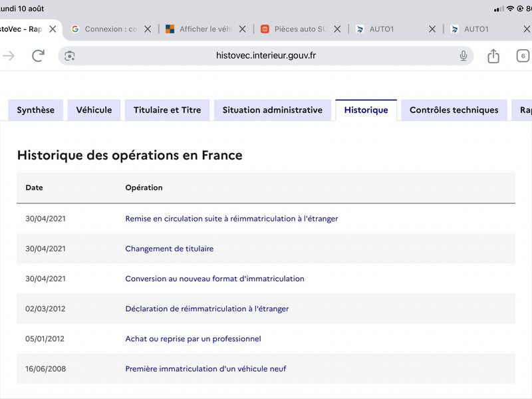
Task: Tap the Wi-Fi status icon
Action: (x=510, y=9)
